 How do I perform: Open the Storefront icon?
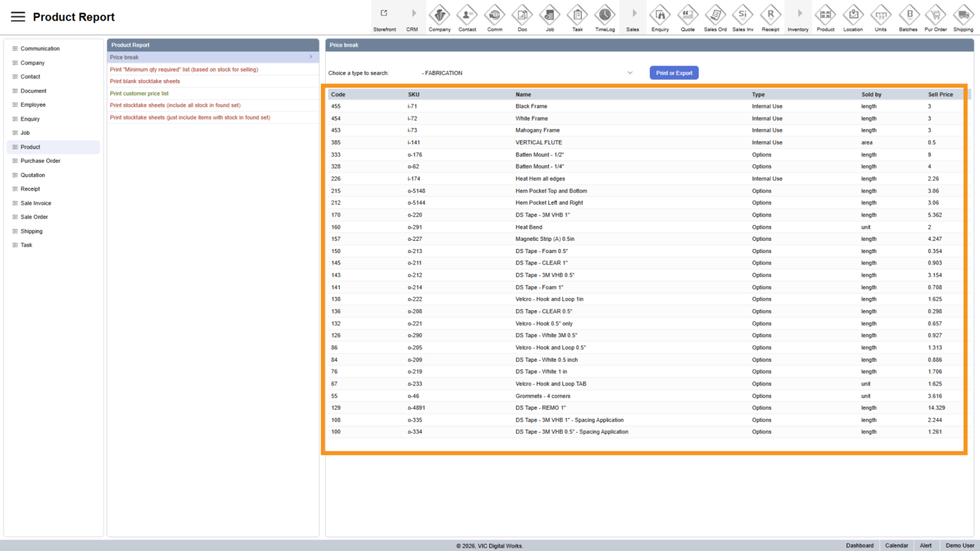coord(384,15)
